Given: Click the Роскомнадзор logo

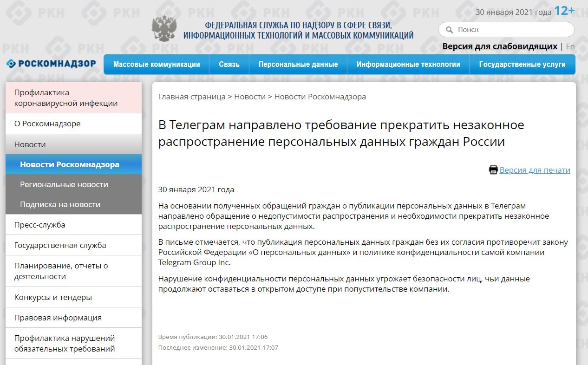Looking at the screenshot, I should tap(51, 64).
